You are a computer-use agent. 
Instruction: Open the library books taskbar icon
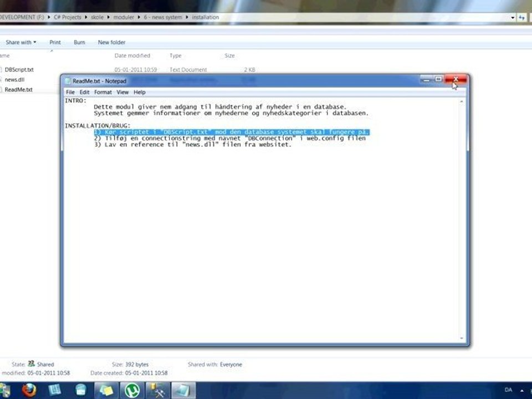(55, 390)
